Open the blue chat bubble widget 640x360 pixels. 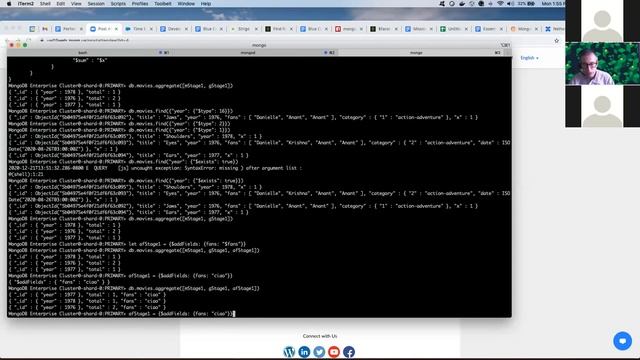pyautogui.click(x=622, y=341)
